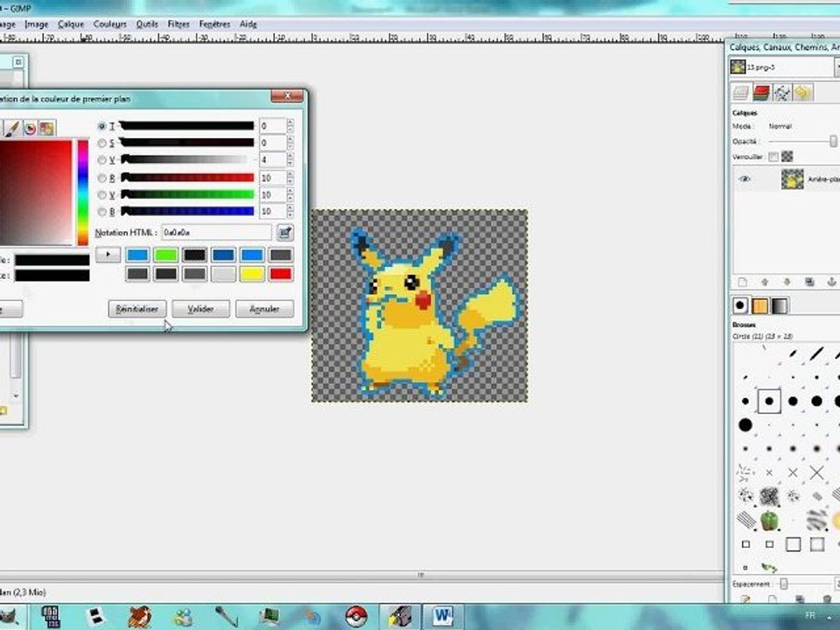
Task: Pick the green color history swatch
Action: (x=165, y=255)
